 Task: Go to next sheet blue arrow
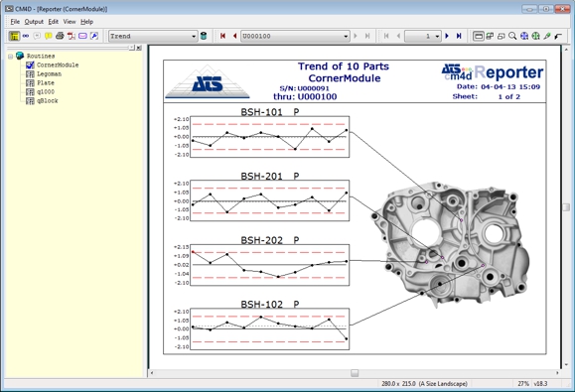click(447, 36)
